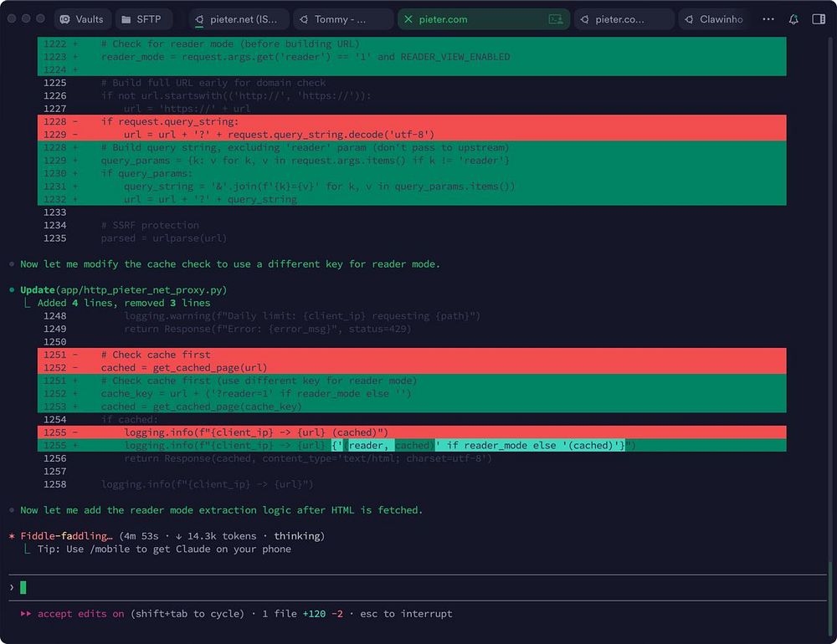The image size is (837, 644).
Task: Open the three-dots more tabs menu
Action: pos(768,19)
